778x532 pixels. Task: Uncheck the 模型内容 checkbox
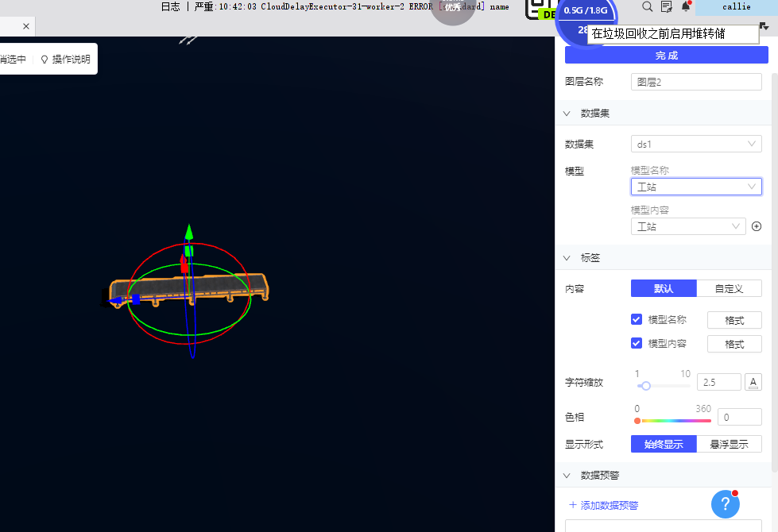[x=637, y=343]
